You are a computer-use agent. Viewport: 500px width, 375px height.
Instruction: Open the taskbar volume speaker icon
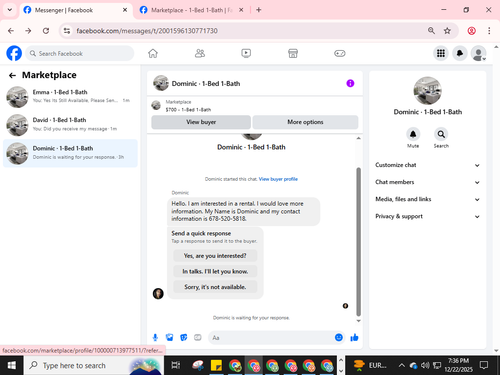point(425,365)
